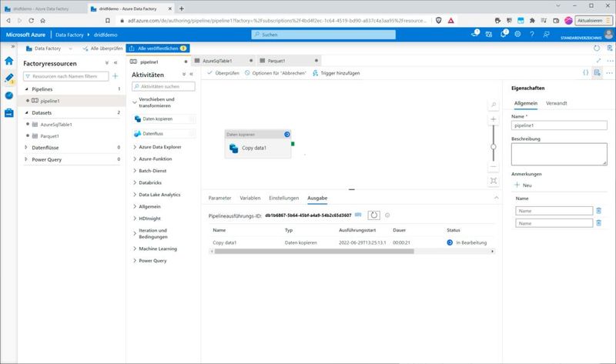Viewport: 616px width, 364px height.
Task: Collapse Verschieben und transformieren group
Action: pos(135,102)
